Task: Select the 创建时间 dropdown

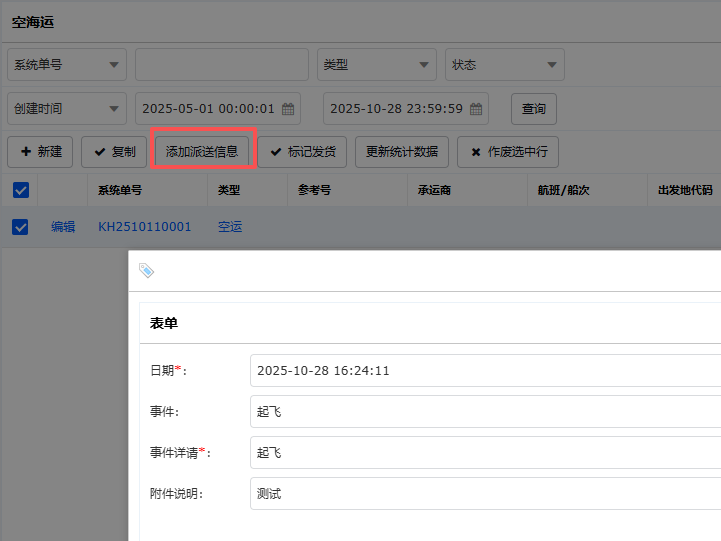Action: 66,108
